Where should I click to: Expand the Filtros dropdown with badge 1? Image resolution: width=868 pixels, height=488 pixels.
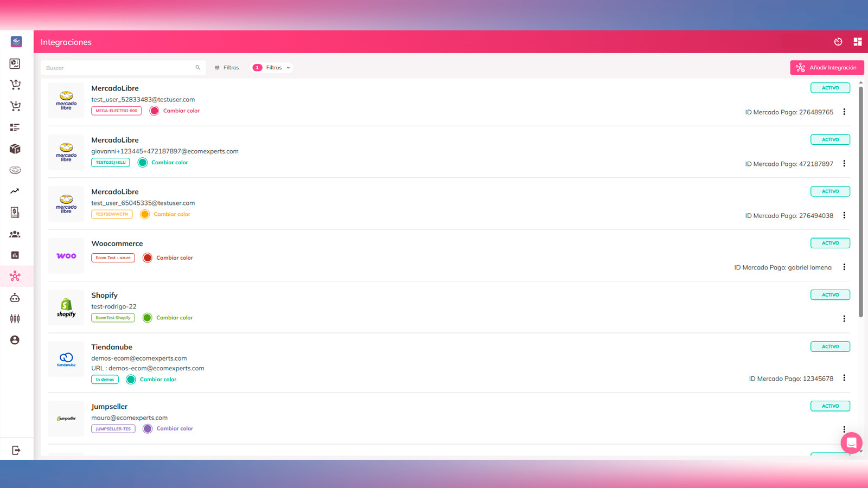click(272, 68)
